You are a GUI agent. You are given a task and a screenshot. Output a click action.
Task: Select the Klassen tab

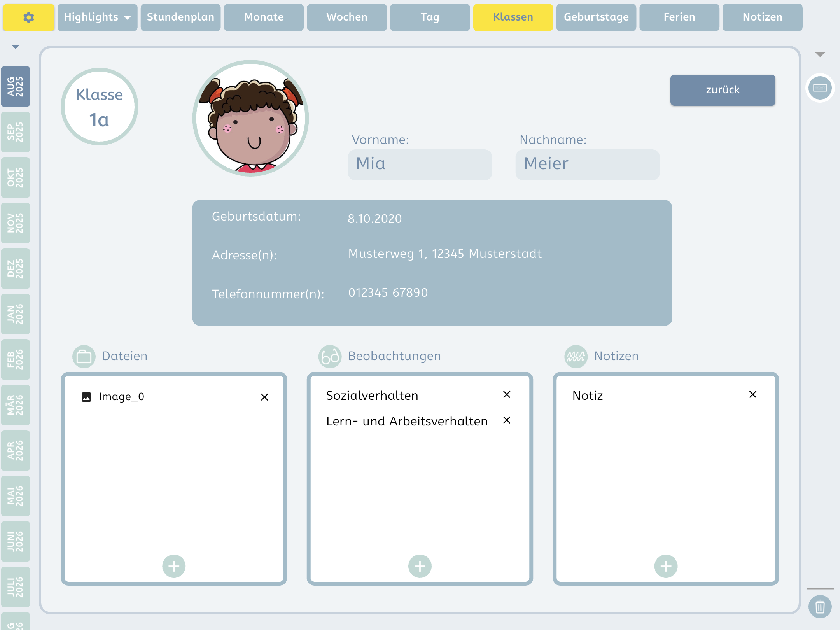click(513, 17)
